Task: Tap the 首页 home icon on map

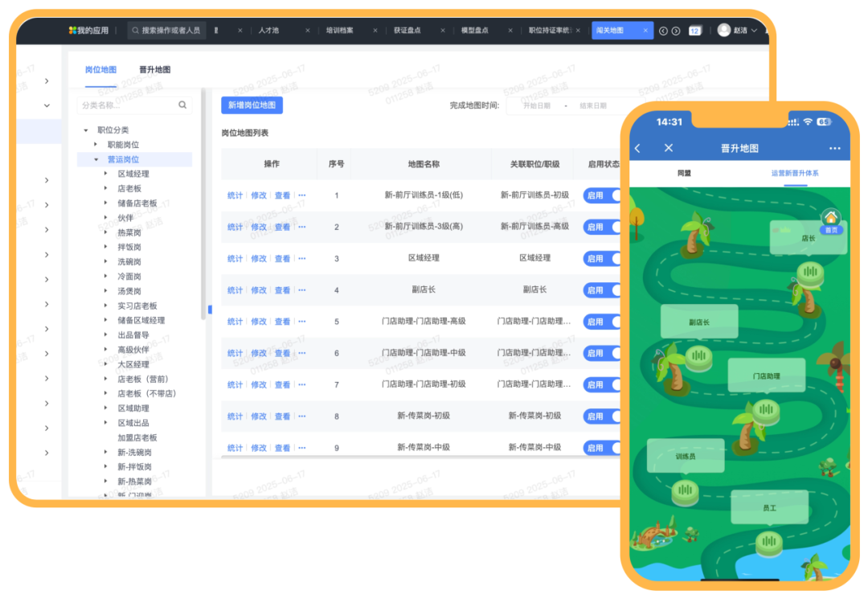Action: click(831, 219)
